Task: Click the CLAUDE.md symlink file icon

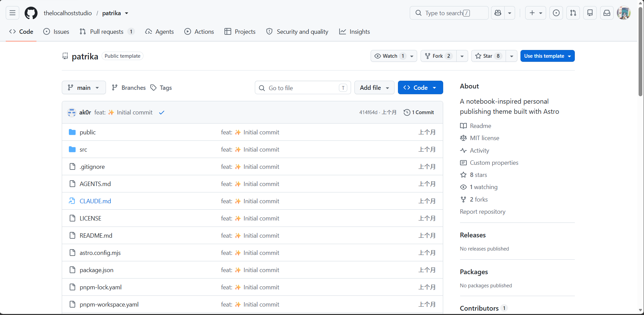Action: click(x=72, y=201)
